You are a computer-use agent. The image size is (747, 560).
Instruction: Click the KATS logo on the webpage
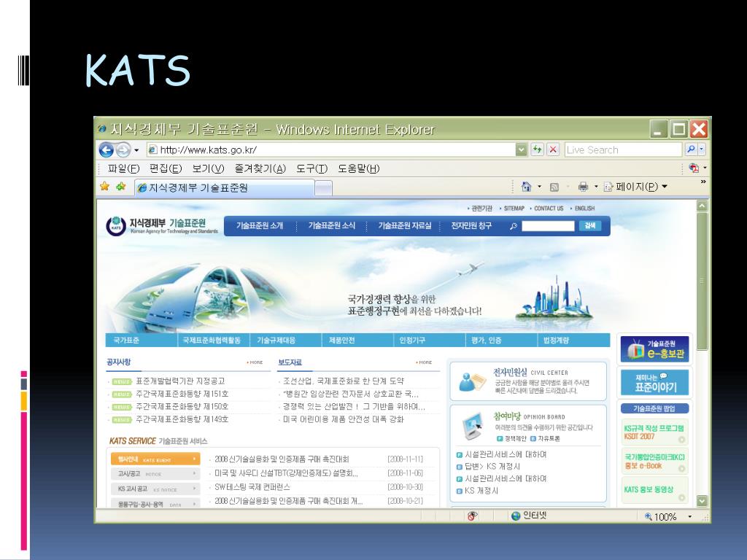click(x=162, y=225)
